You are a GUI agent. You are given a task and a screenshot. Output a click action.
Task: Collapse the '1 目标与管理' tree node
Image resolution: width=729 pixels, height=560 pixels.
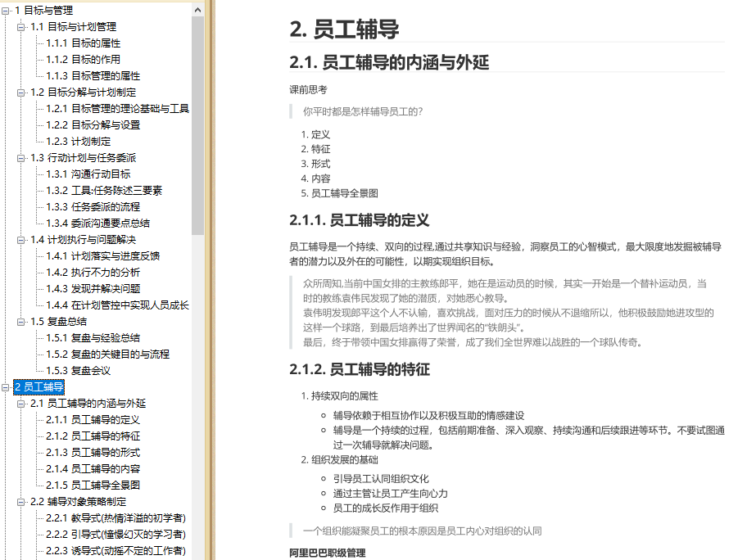pyautogui.click(x=5, y=11)
